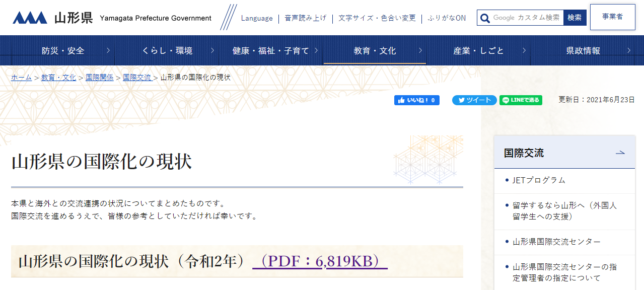
Task: Click the Google custom search field
Action: pyautogui.click(x=526, y=18)
